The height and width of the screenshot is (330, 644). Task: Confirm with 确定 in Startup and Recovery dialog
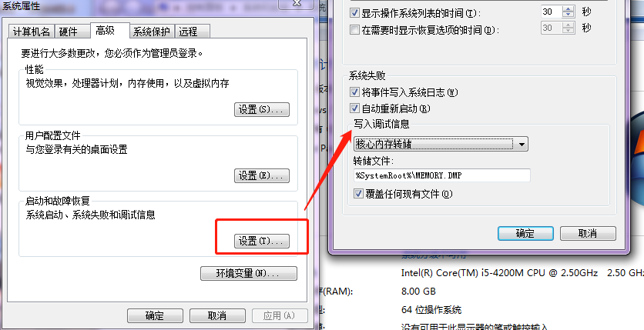tap(525, 233)
